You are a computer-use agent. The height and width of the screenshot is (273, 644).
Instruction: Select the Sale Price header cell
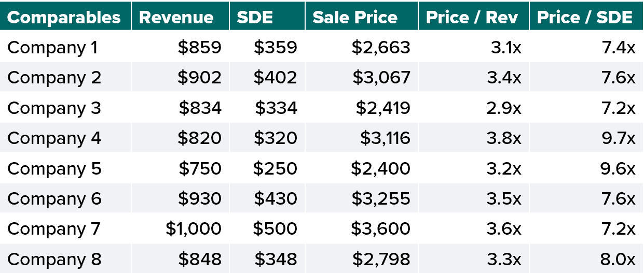coord(355,17)
